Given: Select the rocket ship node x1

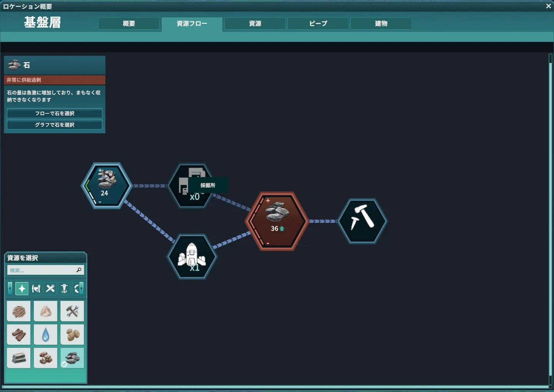Looking at the screenshot, I should click(x=192, y=257).
